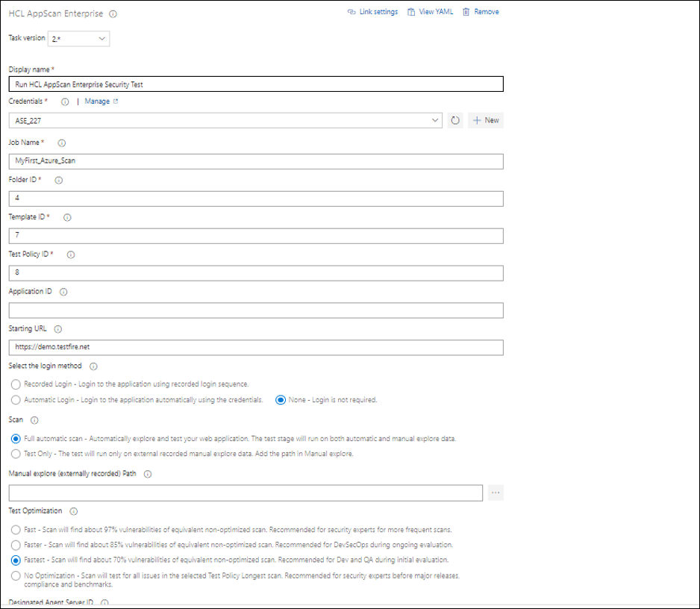Screen dimensions: 700x609
Task: Select None - Login is not required option
Action: click(281, 400)
